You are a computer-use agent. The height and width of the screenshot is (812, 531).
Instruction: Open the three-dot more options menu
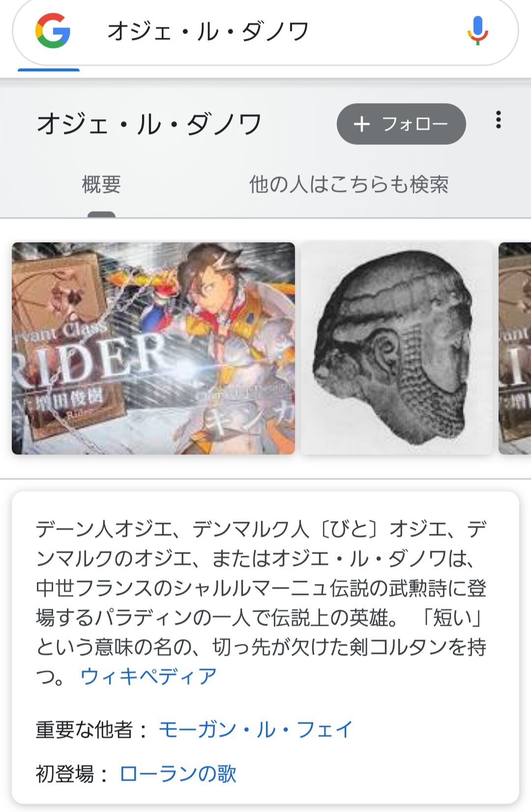(499, 120)
